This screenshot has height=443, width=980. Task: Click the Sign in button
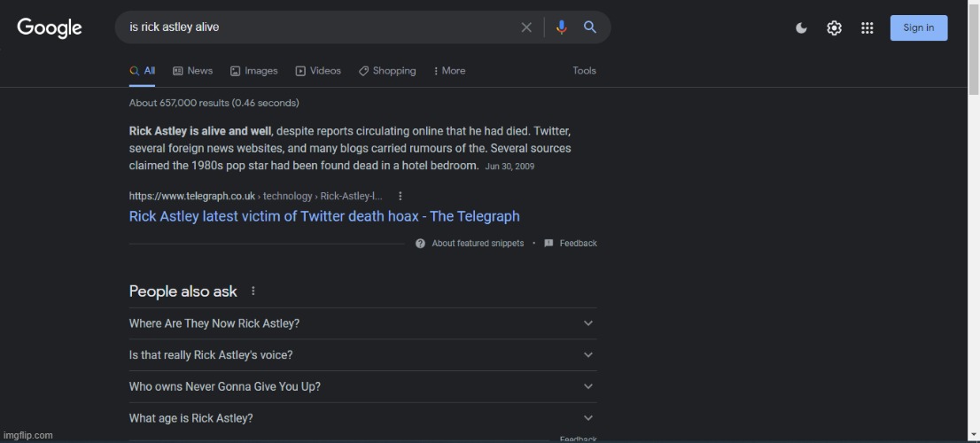(919, 27)
